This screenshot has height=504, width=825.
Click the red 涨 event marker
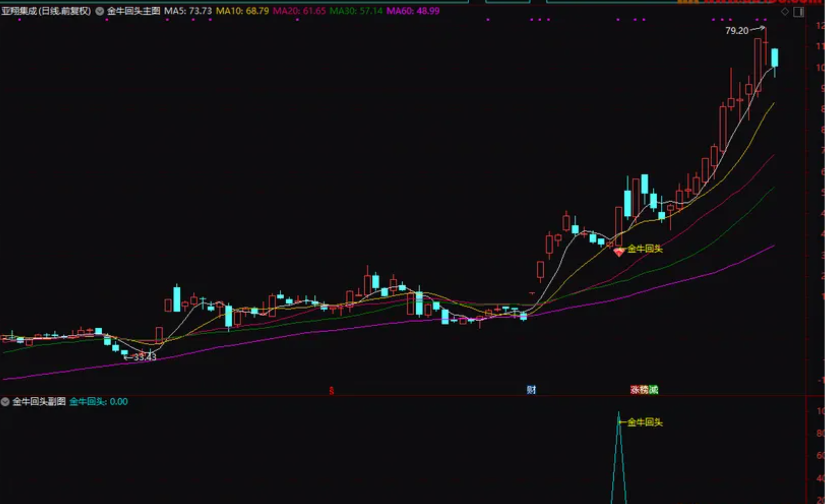pyautogui.click(x=634, y=390)
